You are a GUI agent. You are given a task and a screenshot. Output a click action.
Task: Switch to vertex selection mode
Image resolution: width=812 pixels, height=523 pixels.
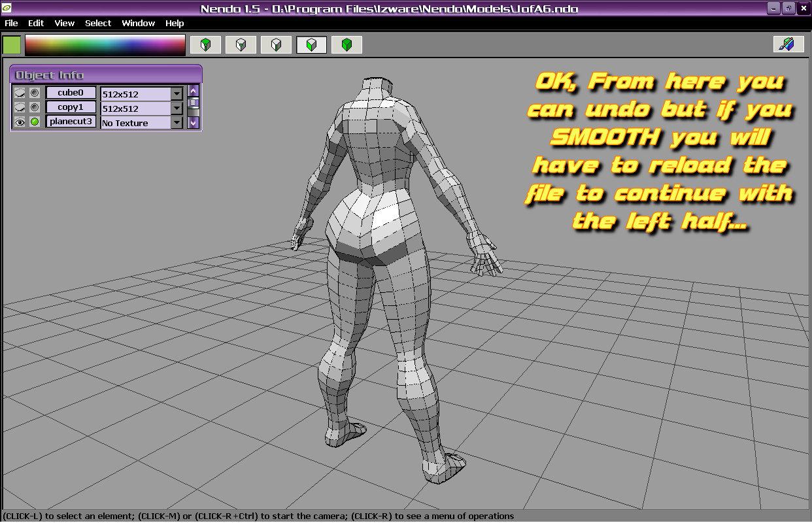[241, 45]
